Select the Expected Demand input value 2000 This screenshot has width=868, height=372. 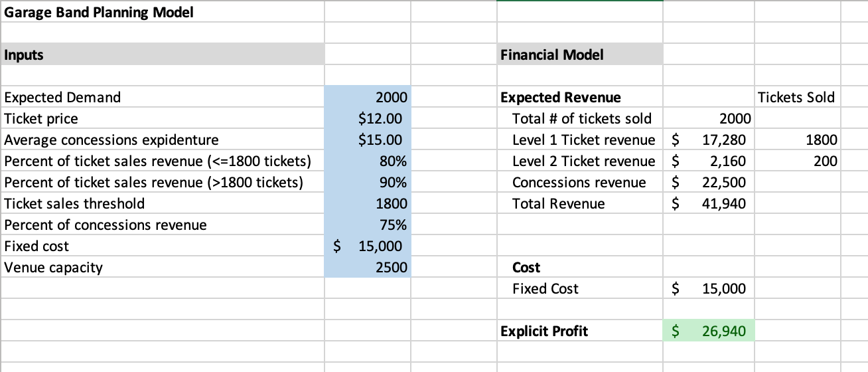[x=368, y=97]
